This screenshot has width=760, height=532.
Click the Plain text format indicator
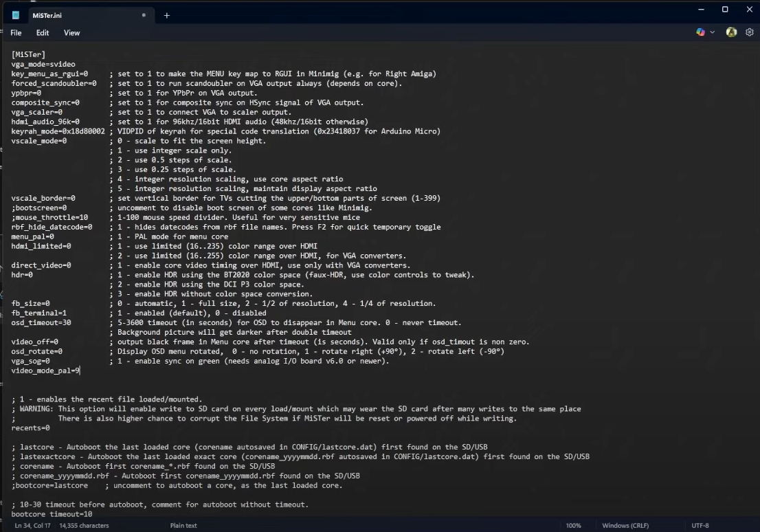pos(183,526)
